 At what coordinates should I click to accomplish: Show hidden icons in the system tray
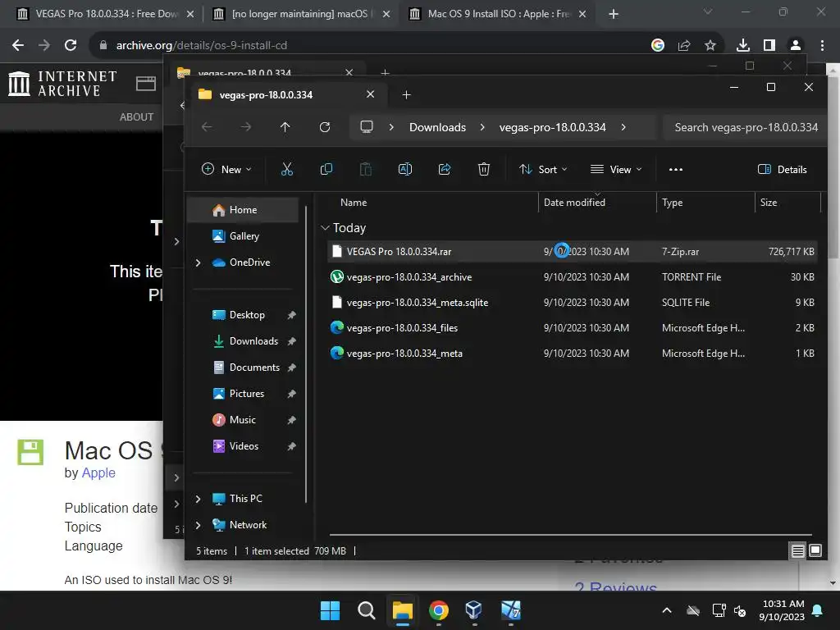pos(666,610)
